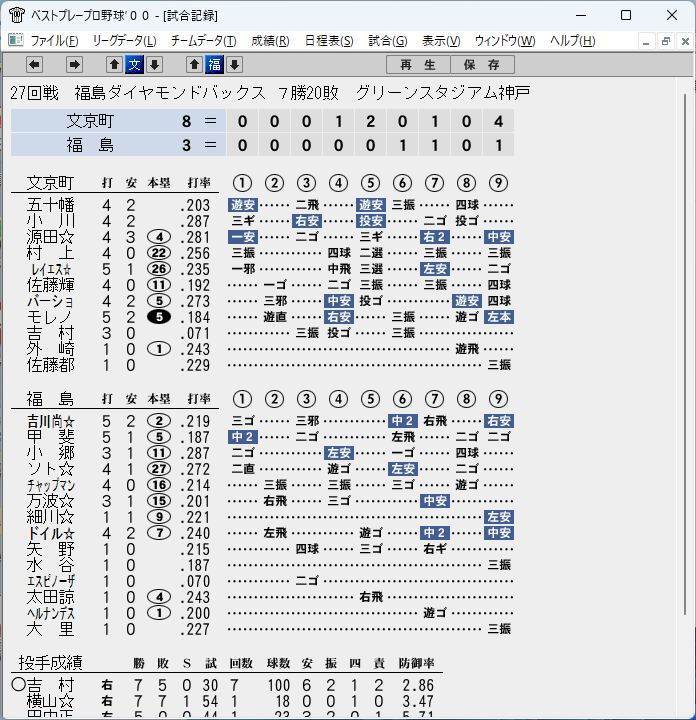Click the 再生 replay button
696x720 pixels.
418,65
